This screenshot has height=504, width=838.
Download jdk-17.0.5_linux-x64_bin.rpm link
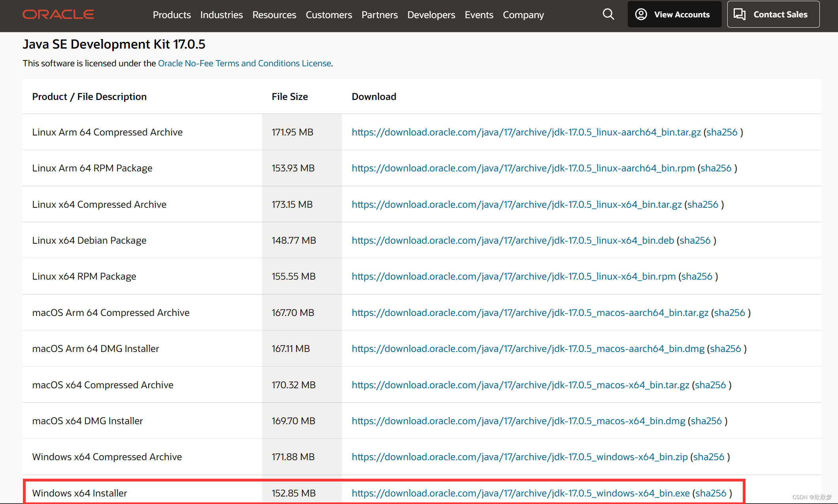coord(513,276)
